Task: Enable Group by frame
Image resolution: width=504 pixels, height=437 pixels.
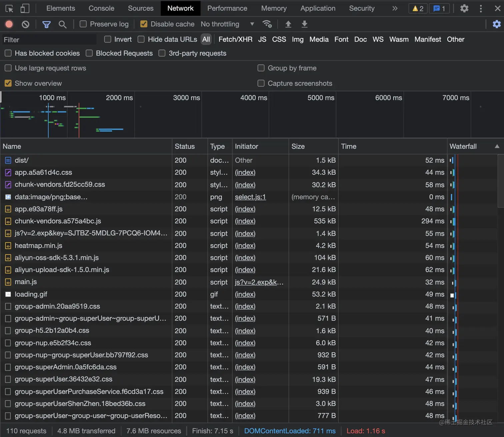Action: click(261, 68)
